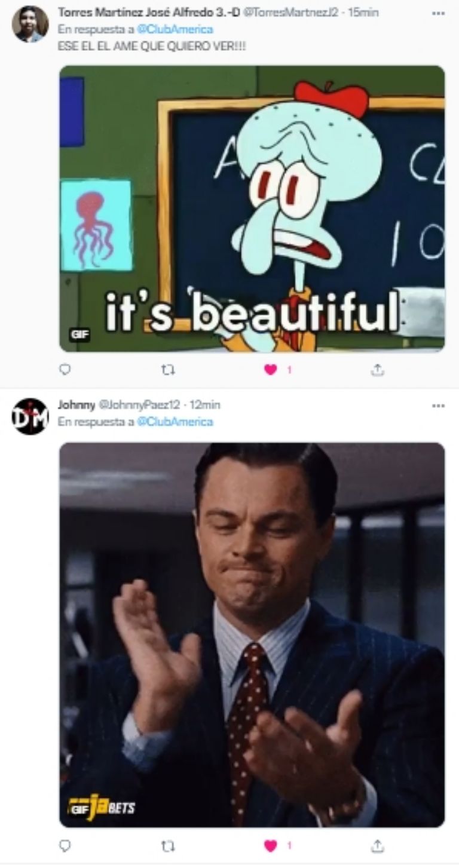Open Torres Martínez profile picture

pyautogui.click(x=30, y=24)
